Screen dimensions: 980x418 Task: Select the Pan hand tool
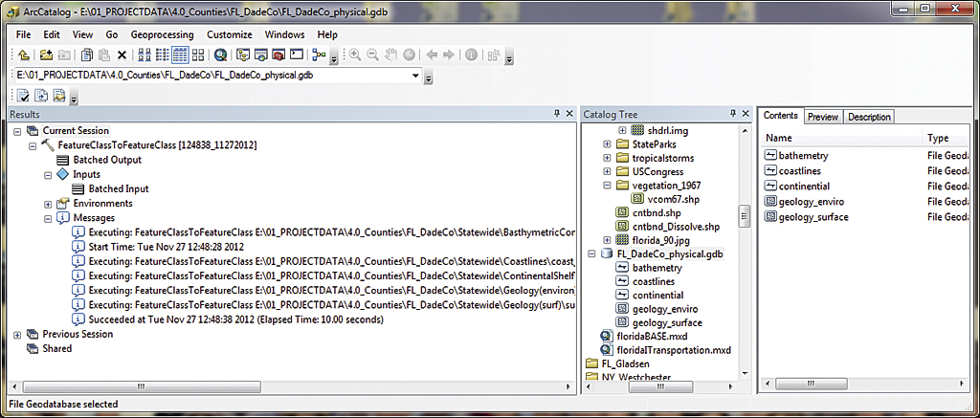tap(390, 55)
